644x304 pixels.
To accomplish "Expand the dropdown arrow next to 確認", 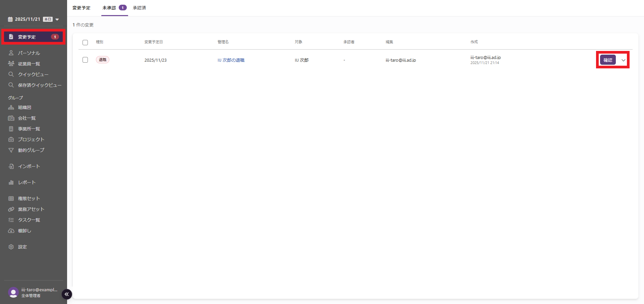I will 623,60.
